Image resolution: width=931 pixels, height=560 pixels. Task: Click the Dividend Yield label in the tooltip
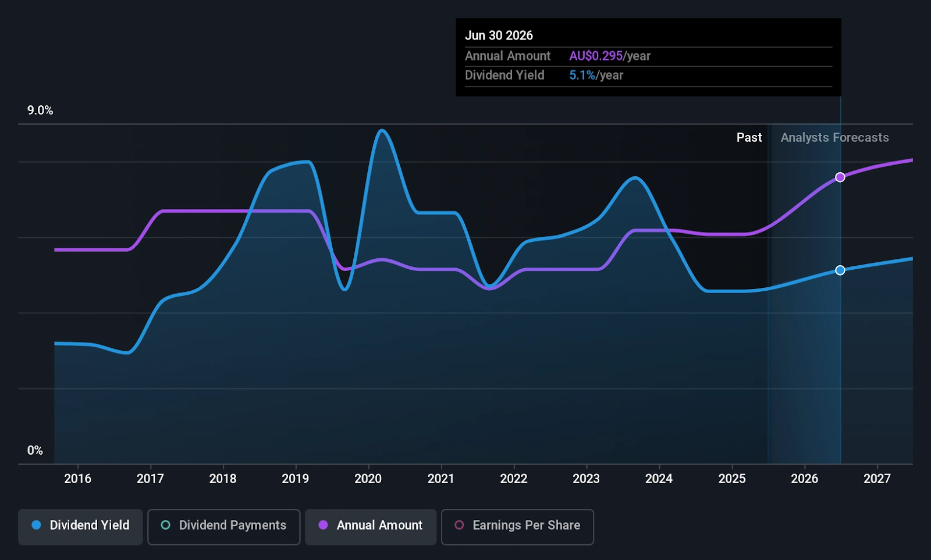click(504, 76)
